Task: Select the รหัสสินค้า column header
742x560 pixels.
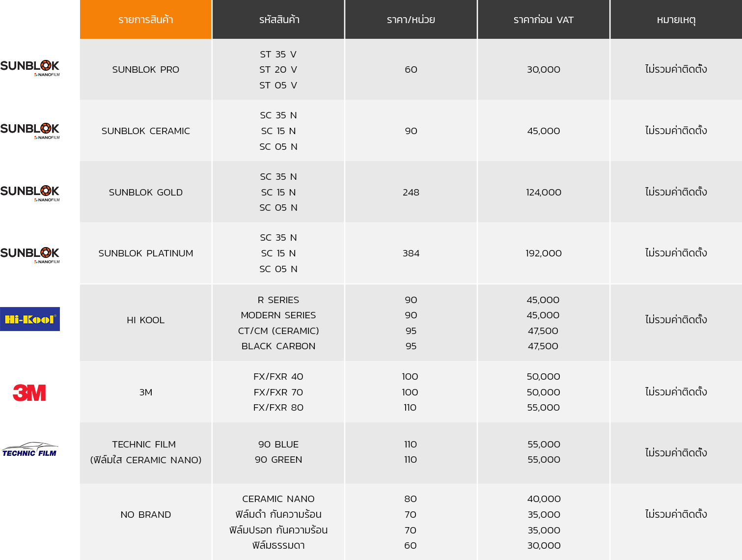Action: click(x=278, y=20)
